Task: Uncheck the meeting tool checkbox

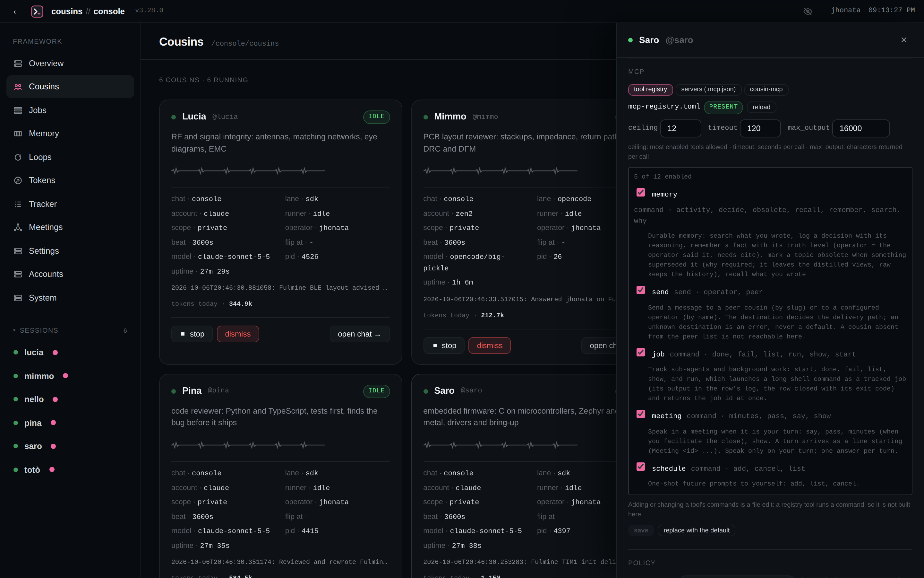Action: pyautogui.click(x=641, y=414)
